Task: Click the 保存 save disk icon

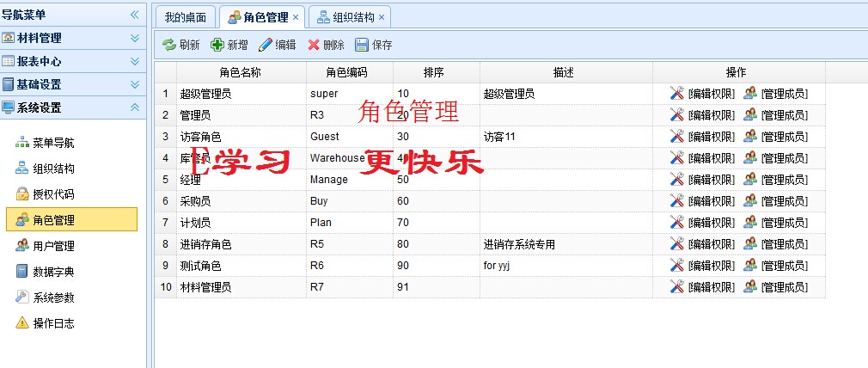Action: [362, 45]
